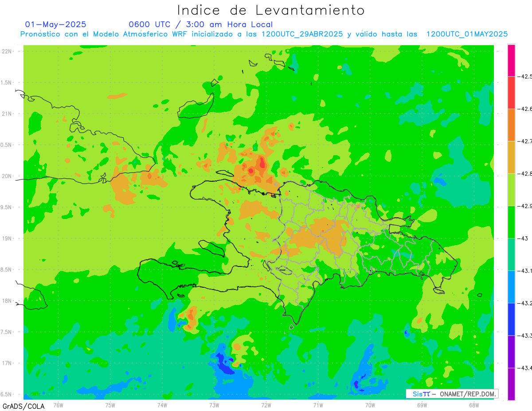Click the "-43.4" colorbar label
This screenshot has height=411, width=532.
pyautogui.click(x=524, y=368)
